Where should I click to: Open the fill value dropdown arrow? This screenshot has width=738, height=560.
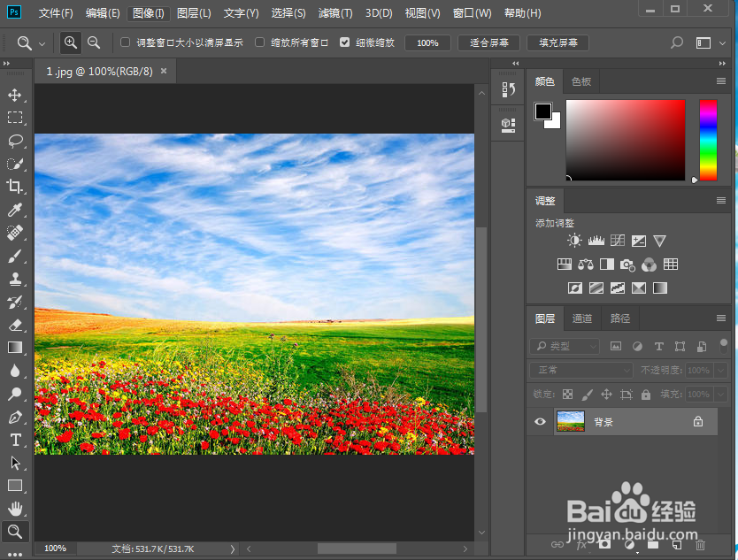721,394
